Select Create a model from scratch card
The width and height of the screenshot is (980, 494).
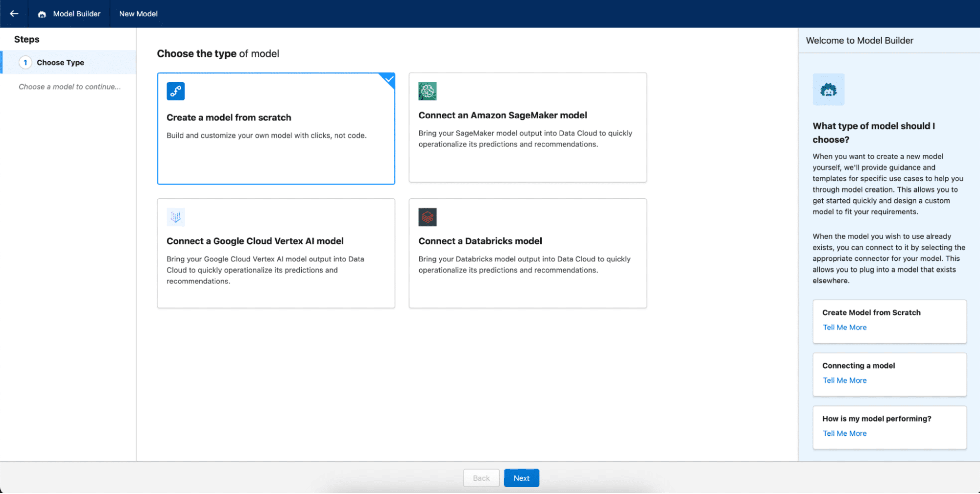[x=276, y=129]
